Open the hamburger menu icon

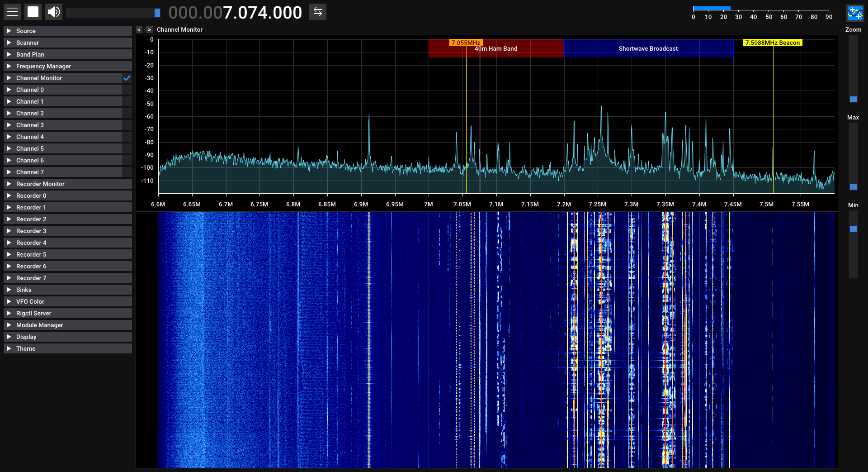(12, 12)
